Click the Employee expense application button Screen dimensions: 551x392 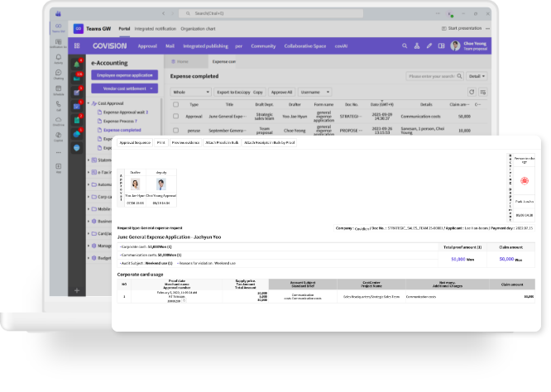(x=123, y=75)
